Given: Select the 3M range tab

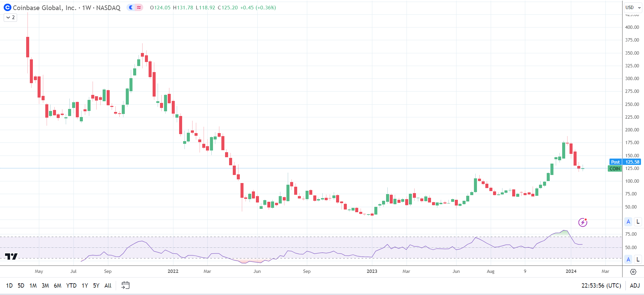Looking at the screenshot, I should pyautogui.click(x=45, y=286).
